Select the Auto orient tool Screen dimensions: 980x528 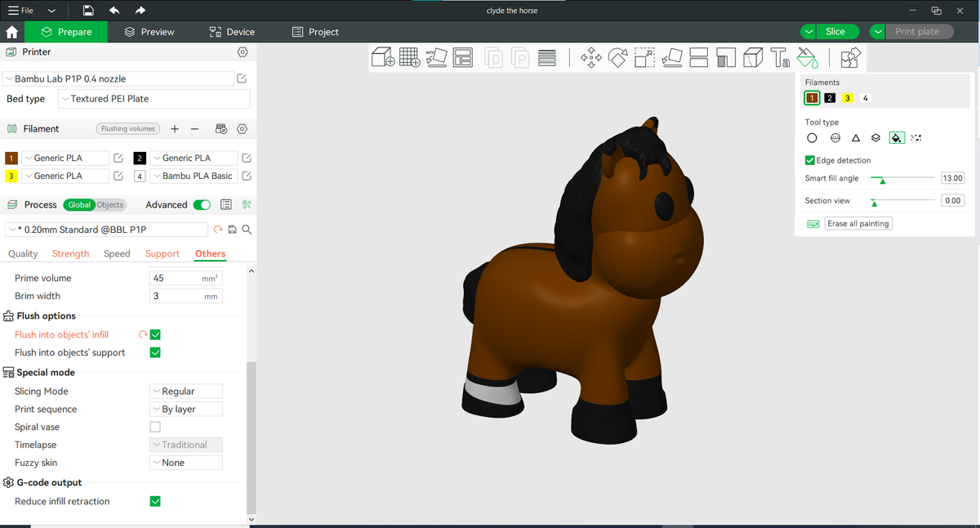(437, 57)
